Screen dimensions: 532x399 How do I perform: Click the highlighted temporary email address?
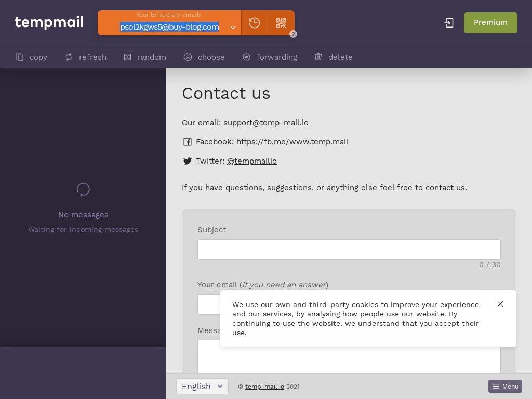(x=169, y=27)
